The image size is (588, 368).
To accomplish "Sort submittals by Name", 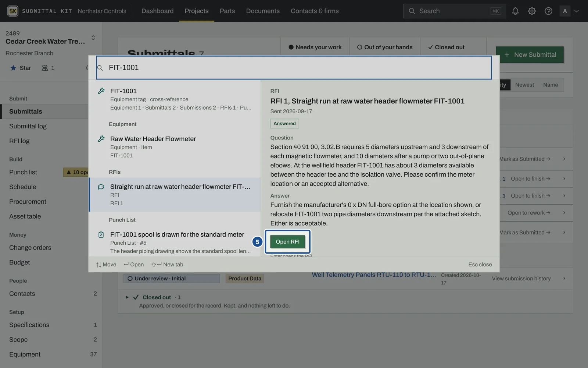I will (x=551, y=85).
